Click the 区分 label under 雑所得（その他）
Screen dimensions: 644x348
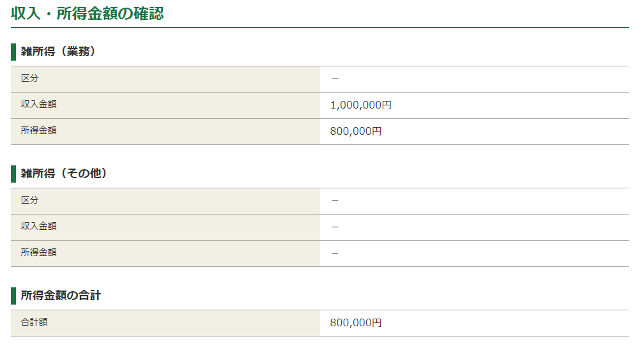coord(29,200)
